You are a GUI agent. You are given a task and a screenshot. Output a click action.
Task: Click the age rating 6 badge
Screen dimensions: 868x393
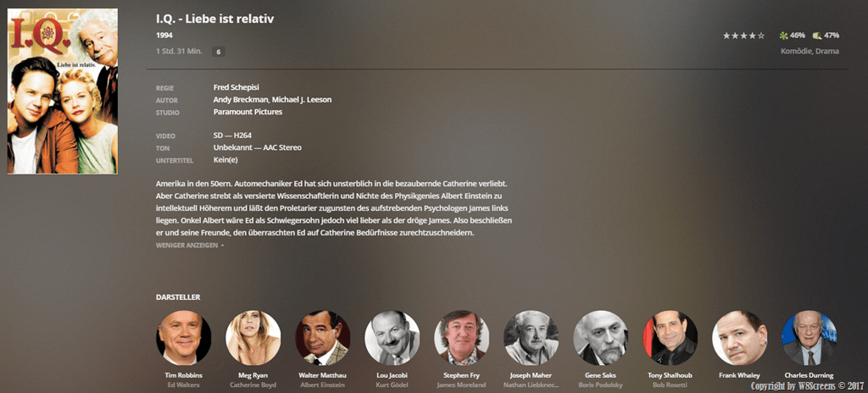pos(219,52)
